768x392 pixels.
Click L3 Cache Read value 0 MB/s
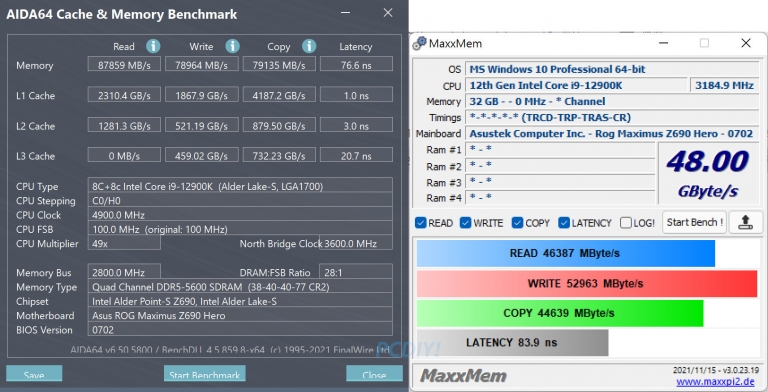(124, 155)
